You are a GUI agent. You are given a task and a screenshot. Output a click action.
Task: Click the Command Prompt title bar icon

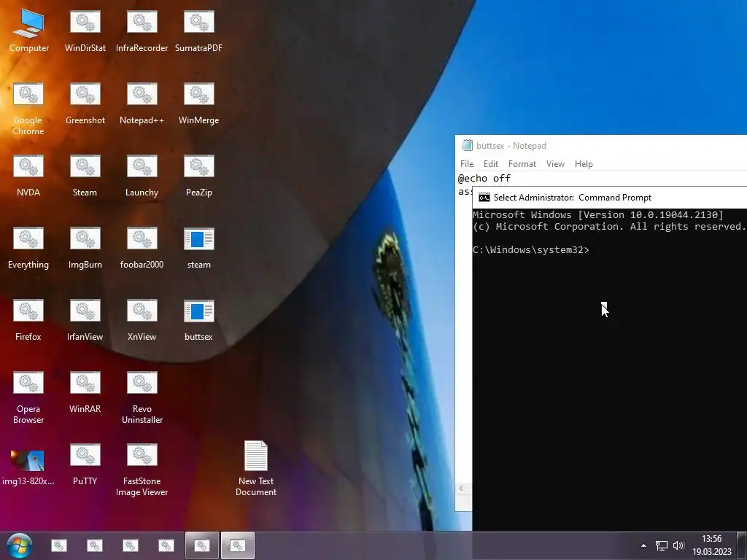click(x=484, y=198)
